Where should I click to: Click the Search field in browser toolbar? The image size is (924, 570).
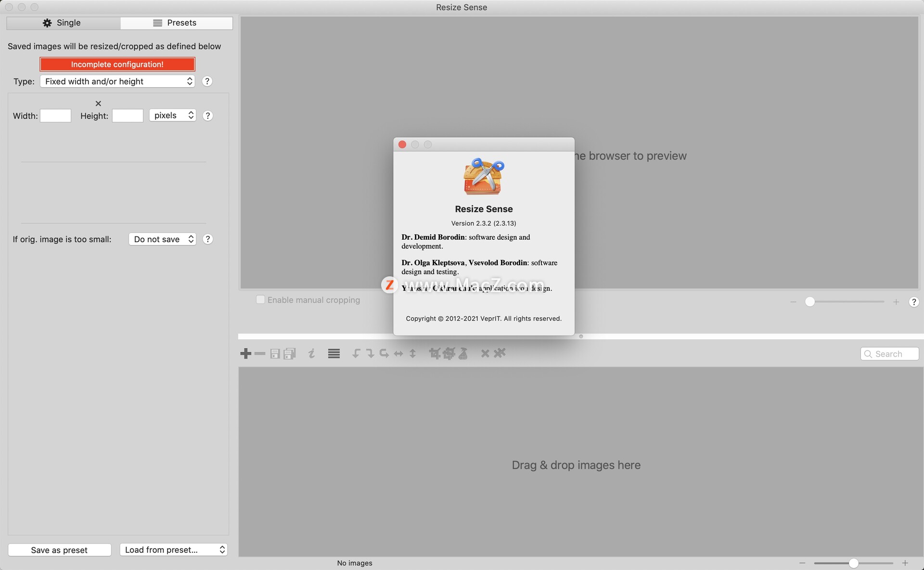click(889, 354)
